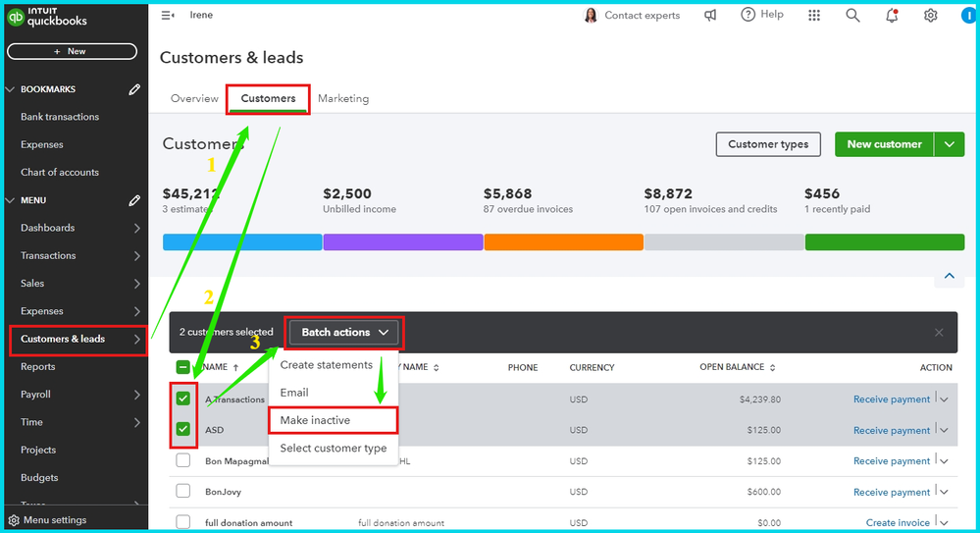The height and width of the screenshot is (533, 980).
Task: Click Receive payment for A Transactions
Action: [892, 400]
